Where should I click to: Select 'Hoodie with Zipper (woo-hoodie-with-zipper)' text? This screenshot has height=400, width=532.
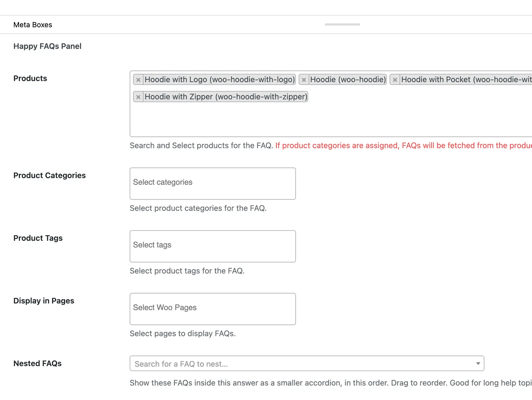226,97
